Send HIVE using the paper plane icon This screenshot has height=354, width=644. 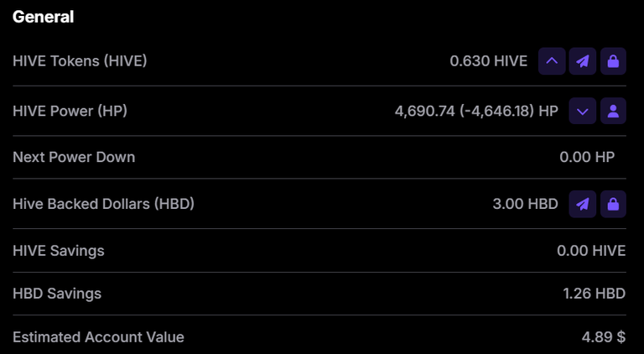582,61
